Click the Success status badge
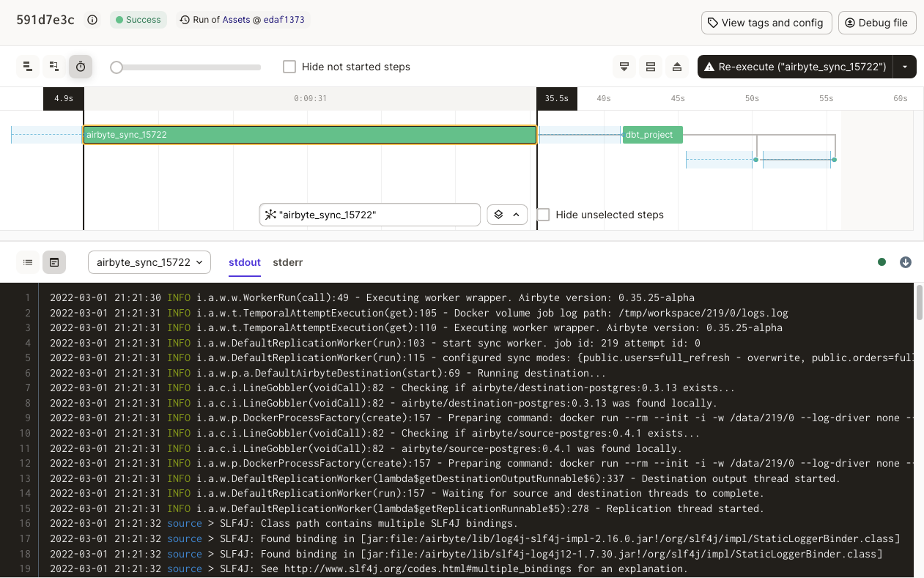924x578 pixels. pyautogui.click(x=138, y=20)
